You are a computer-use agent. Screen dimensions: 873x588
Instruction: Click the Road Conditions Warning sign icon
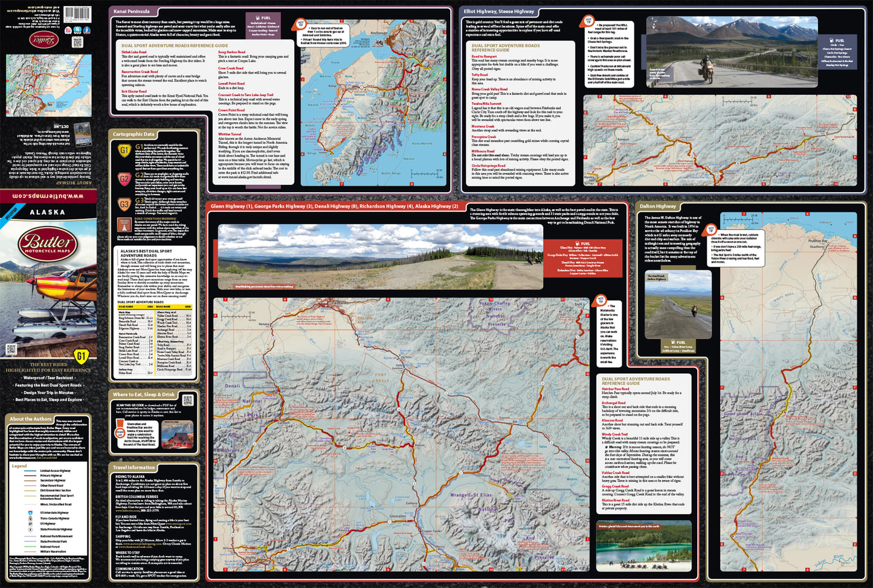(124, 225)
